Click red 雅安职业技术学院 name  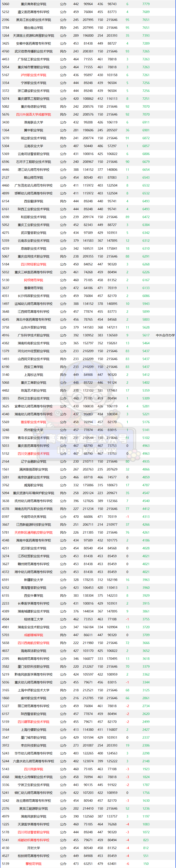(33, 422)
